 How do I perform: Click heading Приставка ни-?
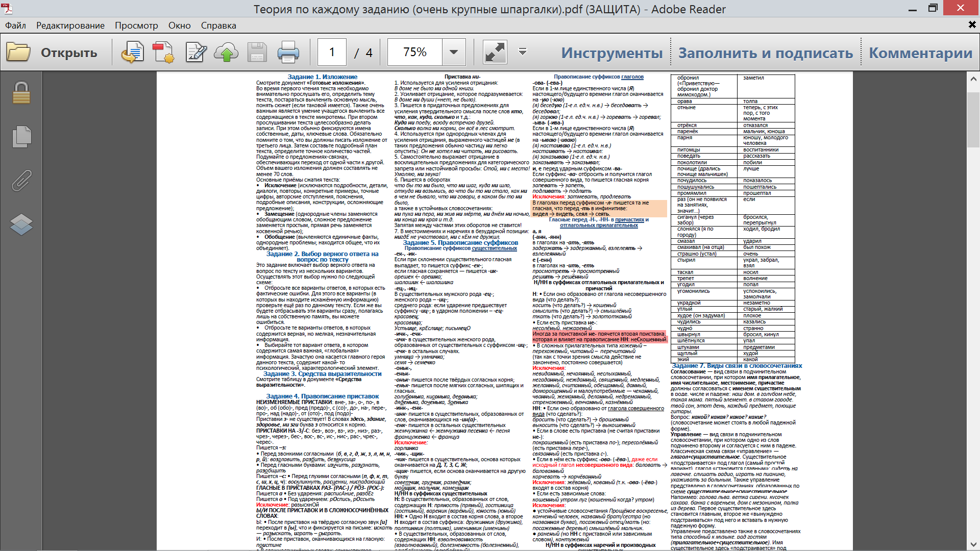click(462, 77)
